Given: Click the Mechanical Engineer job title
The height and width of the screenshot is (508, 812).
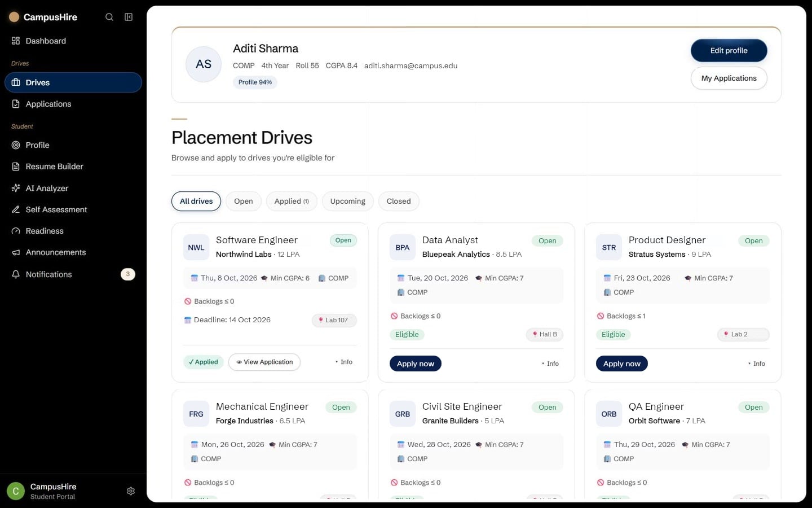Looking at the screenshot, I should 262,406.
